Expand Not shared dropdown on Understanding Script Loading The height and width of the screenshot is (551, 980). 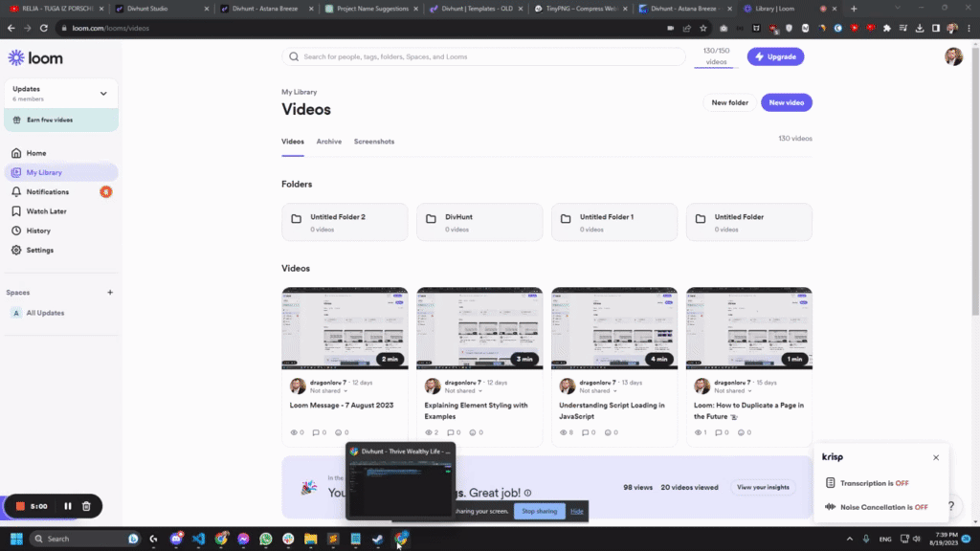coord(598,391)
